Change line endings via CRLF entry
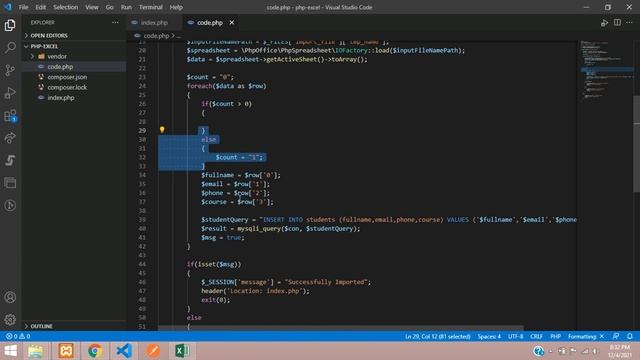 [536, 336]
